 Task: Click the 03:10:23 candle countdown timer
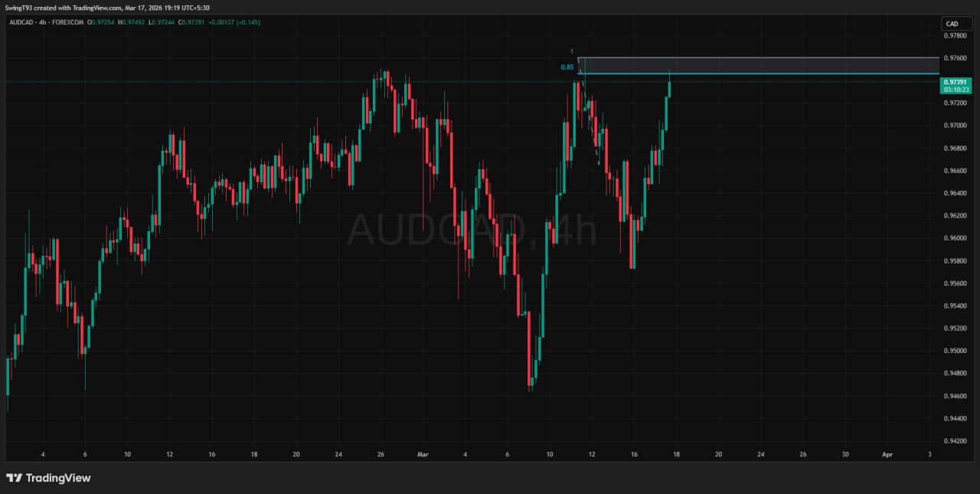tap(957, 90)
